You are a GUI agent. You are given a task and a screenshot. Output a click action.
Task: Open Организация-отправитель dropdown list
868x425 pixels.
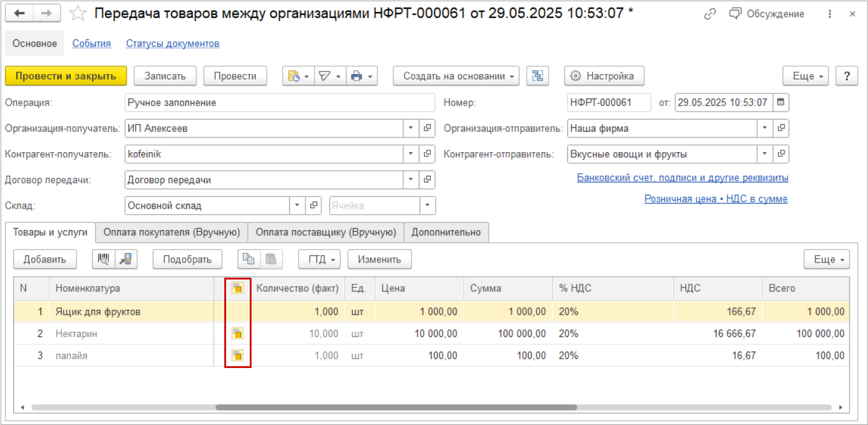pyautogui.click(x=765, y=129)
